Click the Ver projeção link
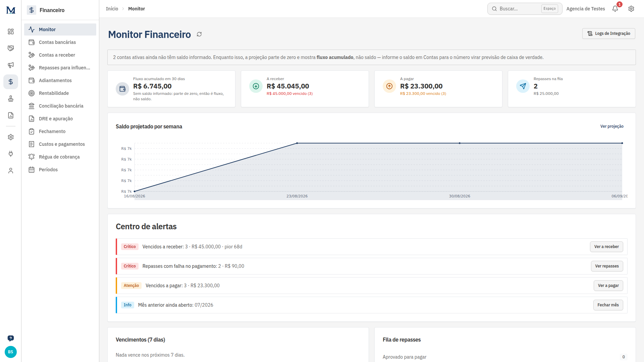 click(612, 126)
